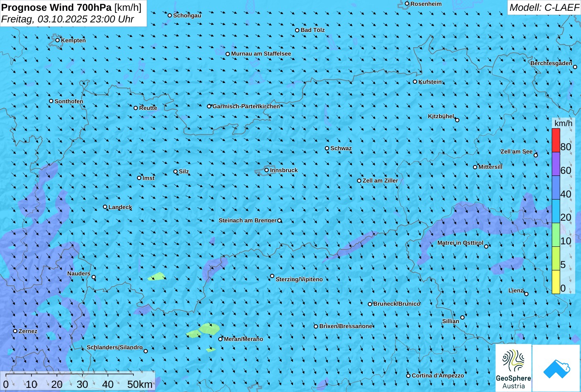
Task: Click the Schwaz town label
Action: 341,149
